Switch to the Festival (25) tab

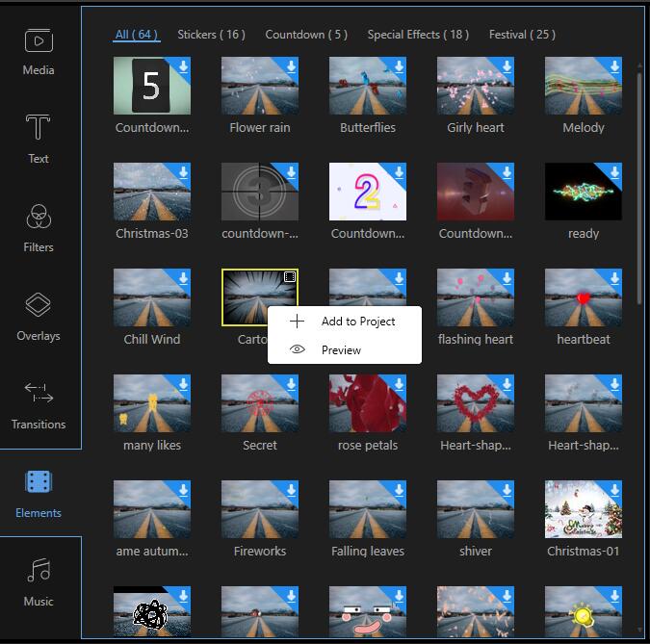tap(522, 35)
